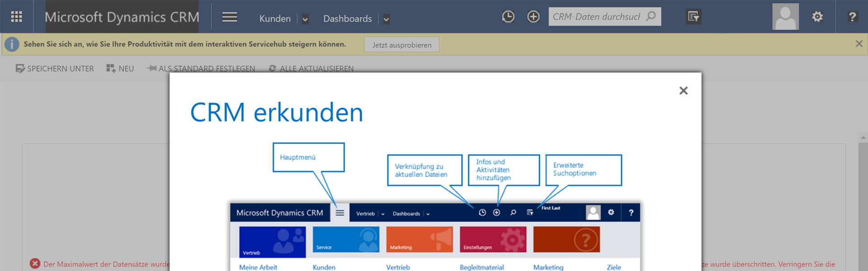This screenshot has height=271, width=868.
Task: Click the orange Marketing tile in the tutorial image
Action: click(420, 239)
